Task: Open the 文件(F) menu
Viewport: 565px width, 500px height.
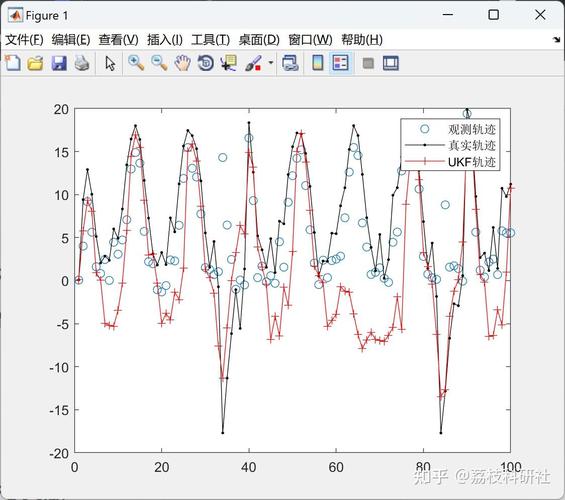Action: click(24, 40)
